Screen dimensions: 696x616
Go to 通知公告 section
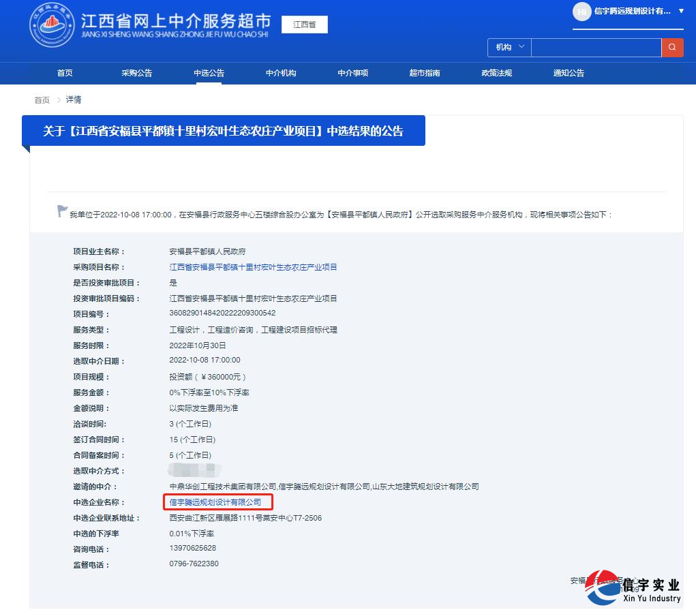click(x=568, y=73)
